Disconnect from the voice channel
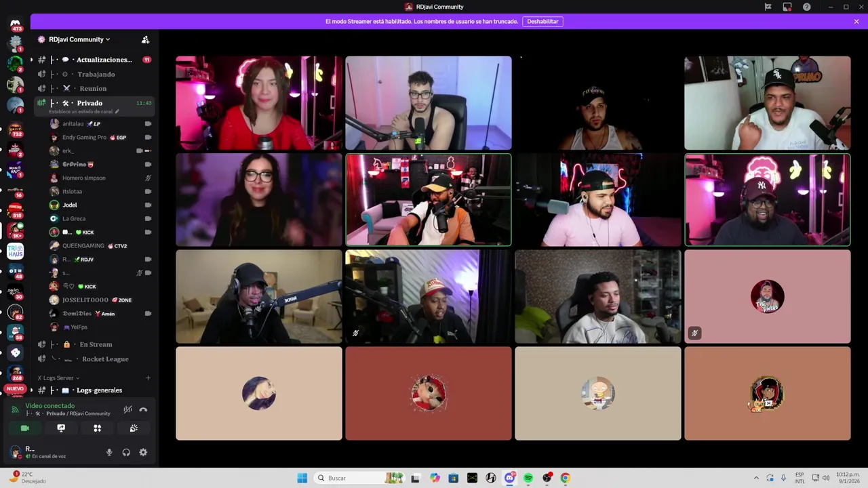Screen dimensions: 868x488 143,409
